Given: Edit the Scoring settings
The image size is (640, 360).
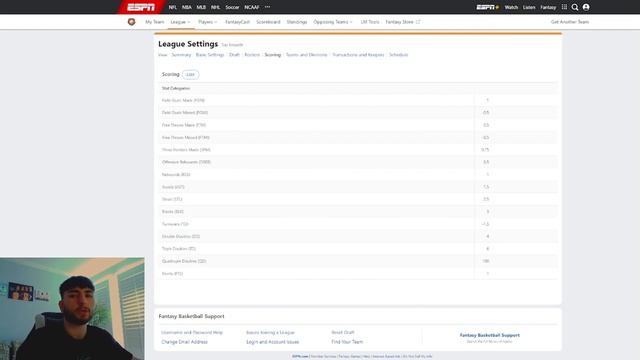Looking at the screenshot, I should 190,74.
